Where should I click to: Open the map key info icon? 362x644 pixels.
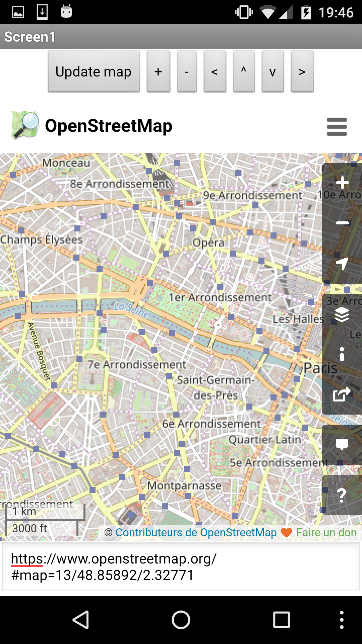342,354
